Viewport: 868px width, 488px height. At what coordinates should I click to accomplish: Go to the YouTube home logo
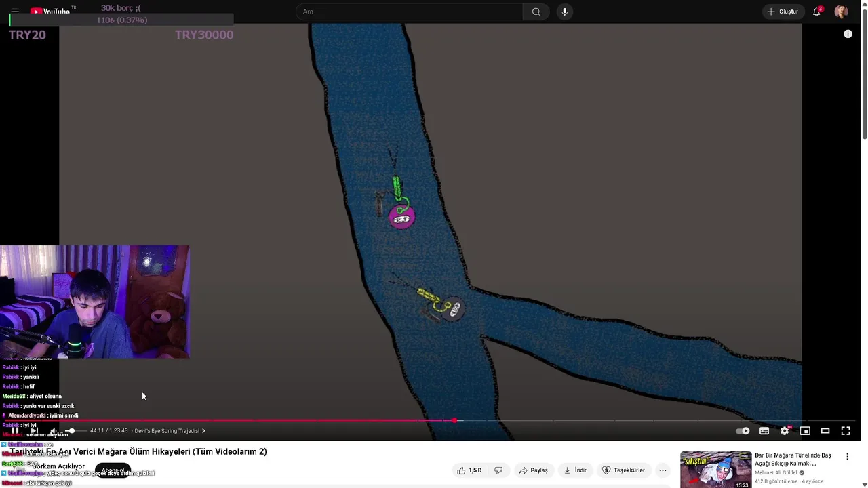[x=50, y=12]
